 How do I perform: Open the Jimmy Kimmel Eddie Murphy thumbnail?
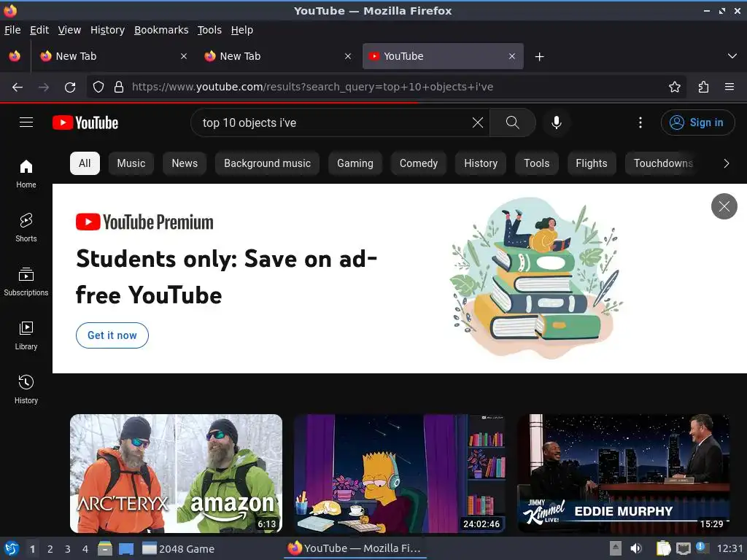tap(624, 473)
